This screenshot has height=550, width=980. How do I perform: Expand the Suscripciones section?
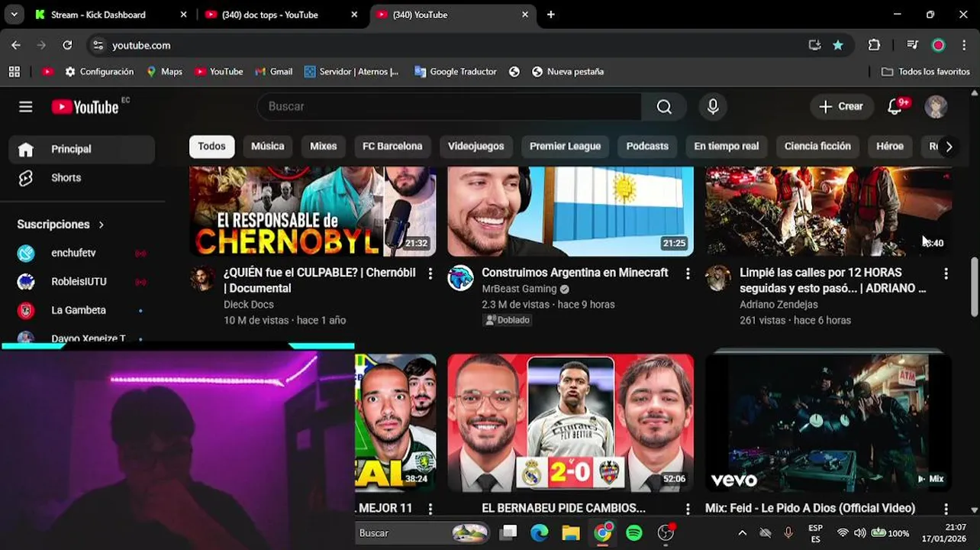[x=60, y=225]
